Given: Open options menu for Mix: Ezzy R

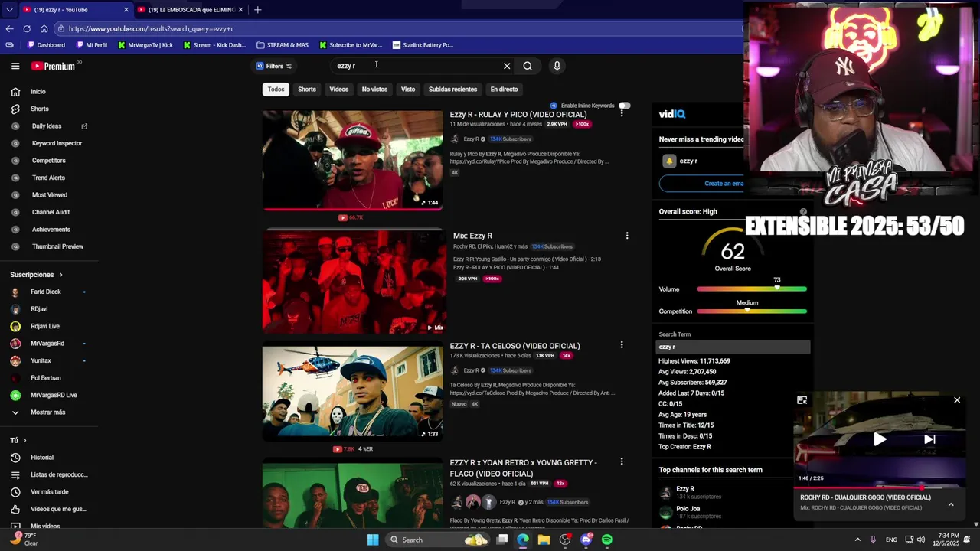Looking at the screenshot, I should (x=627, y=236).
